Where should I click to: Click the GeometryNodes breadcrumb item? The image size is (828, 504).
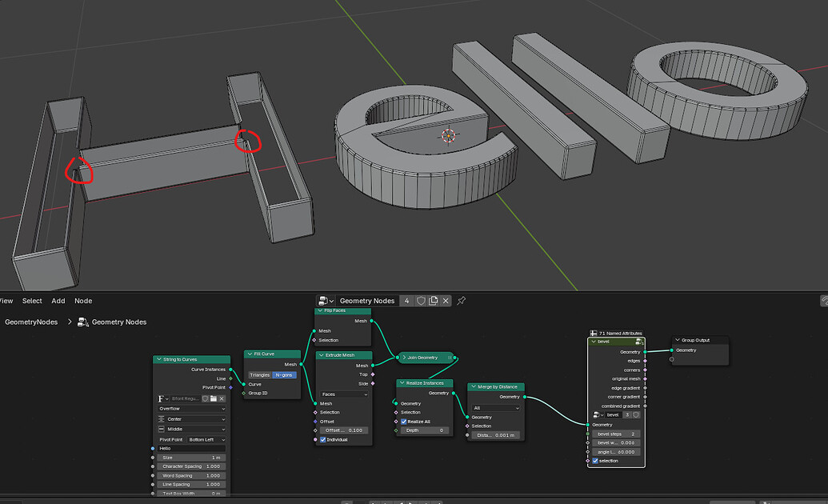31,322
